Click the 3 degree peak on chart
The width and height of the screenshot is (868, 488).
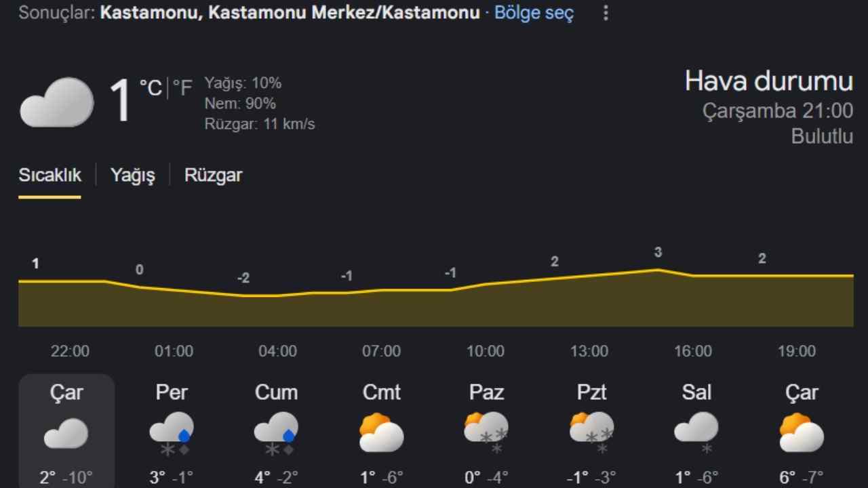pyautogui.click(x=658, y=253)
